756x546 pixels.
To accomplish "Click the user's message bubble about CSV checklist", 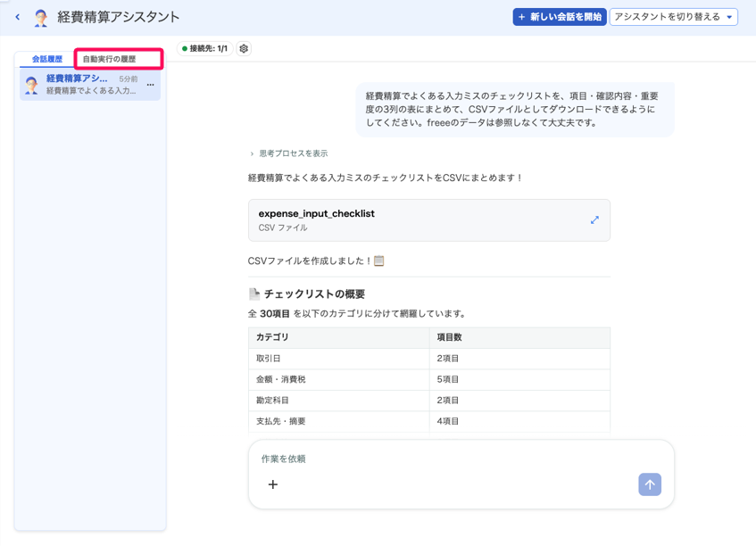I will (514, 110).
